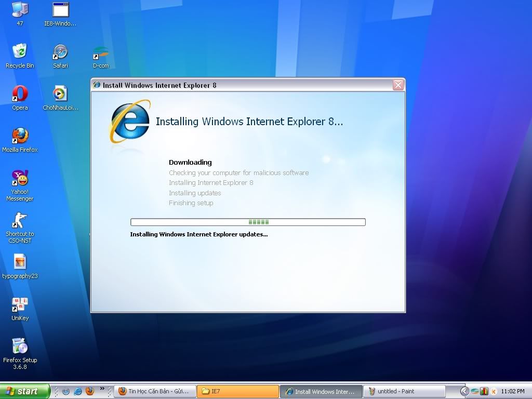Switch to untitled - Paint taskbar button
Viewport: 532px width, 399px height.
tap(404, 391)
